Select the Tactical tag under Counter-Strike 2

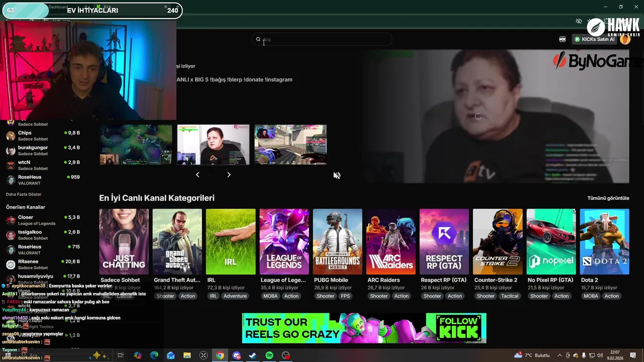point(510,296)
